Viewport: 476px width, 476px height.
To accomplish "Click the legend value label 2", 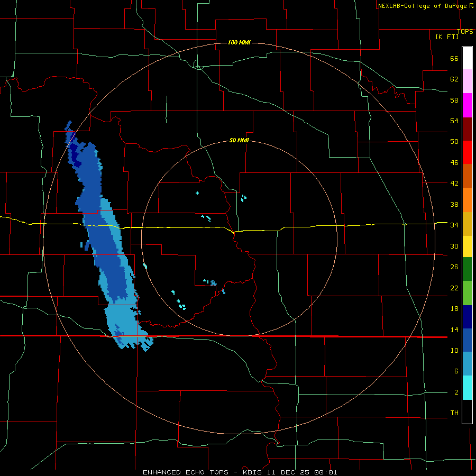I will pyautogui.click(x=456, y=392).
